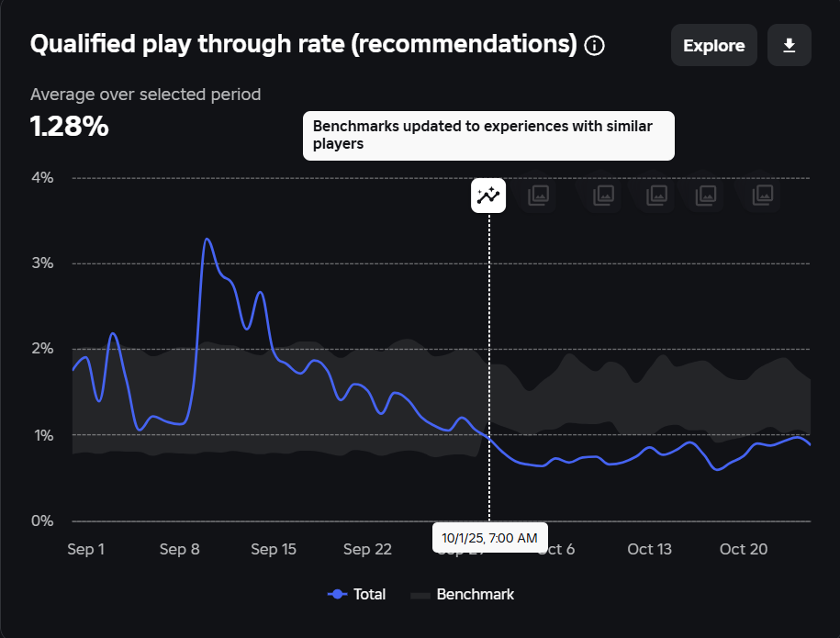Select second thumbnail-update marker above Oct 6 region

pyautogui.click(x=604, y=196)
